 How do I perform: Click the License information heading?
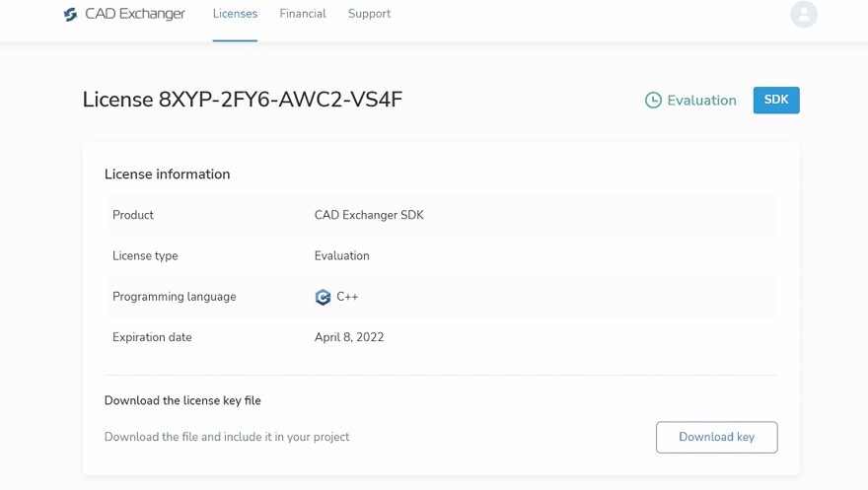(x=168, y=175)
